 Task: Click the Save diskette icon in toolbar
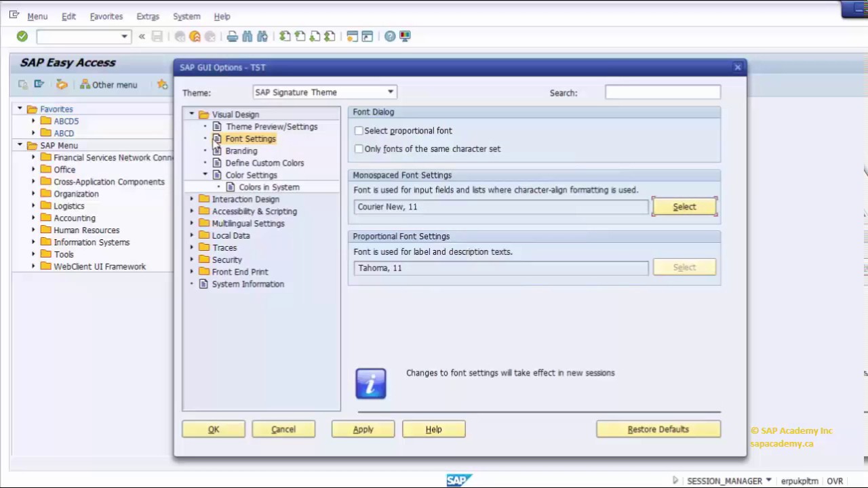coord(157,37)
